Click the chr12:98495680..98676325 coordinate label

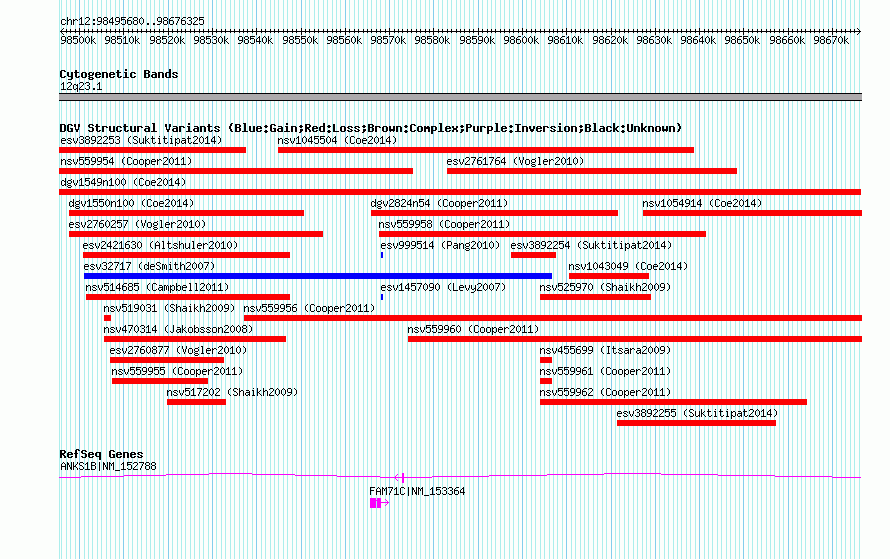point(132,21)
